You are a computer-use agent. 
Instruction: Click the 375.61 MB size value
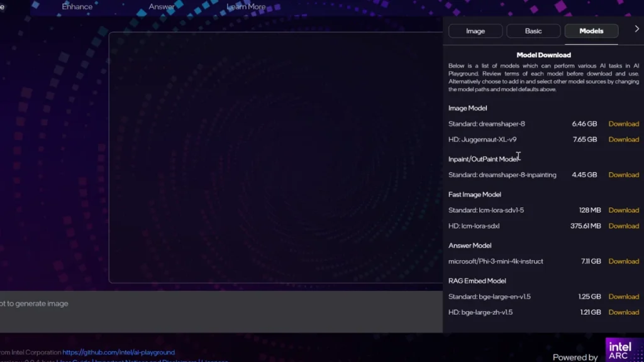click(x=586, y=226)
